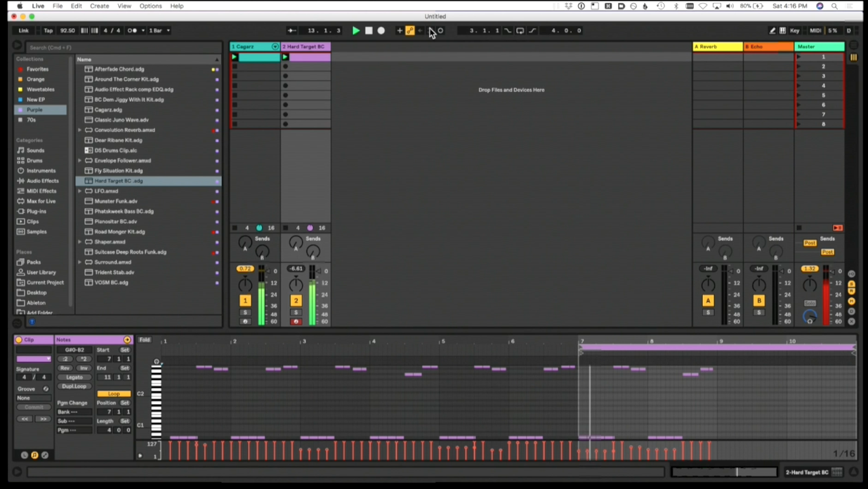Viewport: 868px width, 489px height.
Task: Stop the transport playback
Action: (x=369, y=31)
